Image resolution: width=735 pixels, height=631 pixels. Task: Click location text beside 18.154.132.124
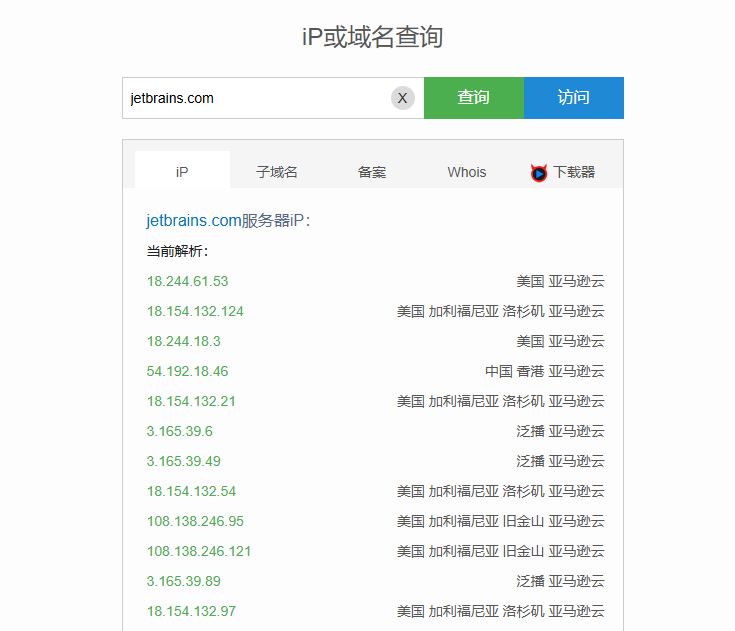[x=501, y=311]
